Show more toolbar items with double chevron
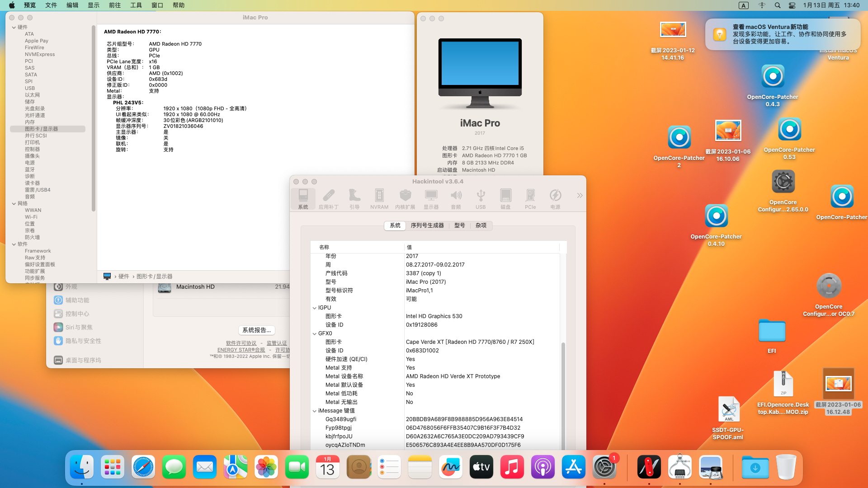 580,195
